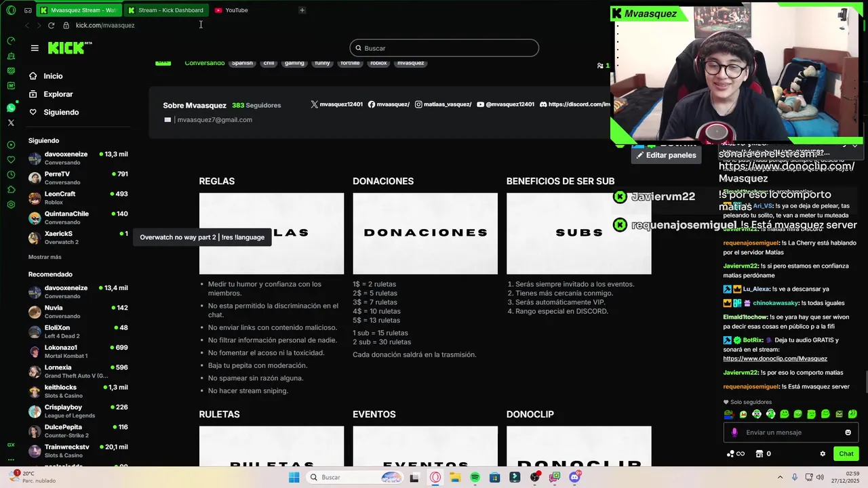Click the Kick search field 'Buscar'
The width and height of the screenshot is (868, 488).
[444, 48]
